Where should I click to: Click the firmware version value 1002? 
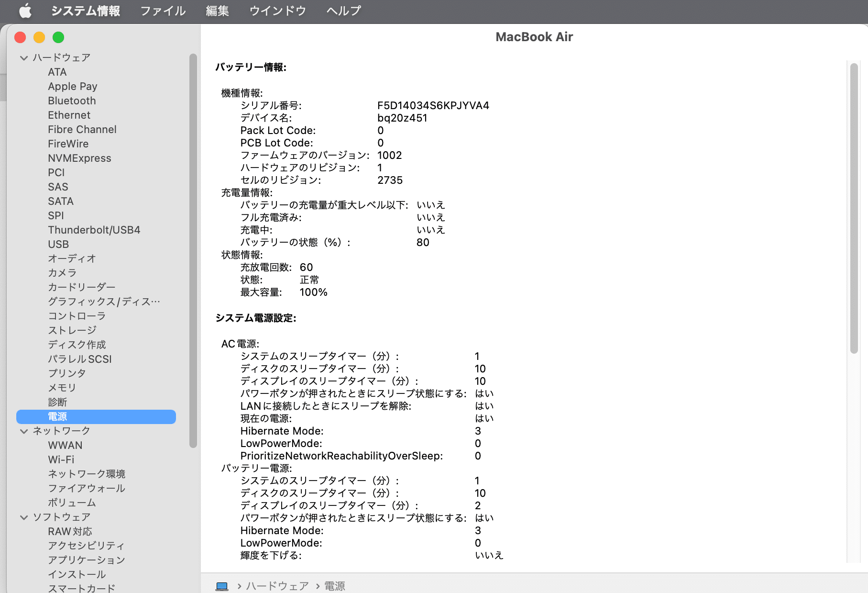pyautogui.click(x=390, y=155)
